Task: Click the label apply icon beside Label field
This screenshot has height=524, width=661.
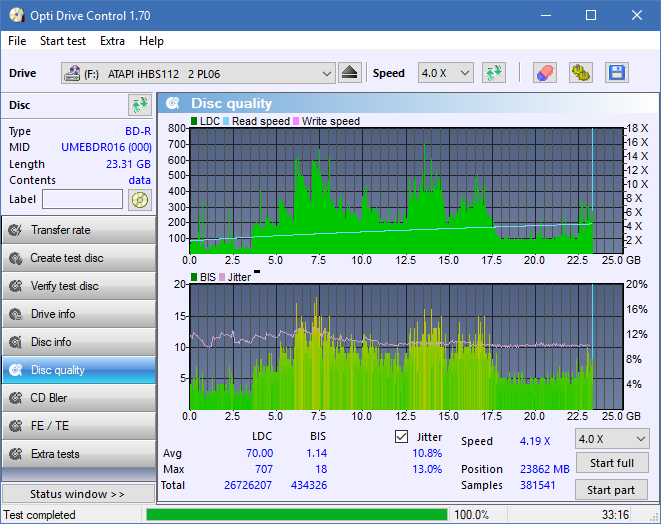Action: coord(139,199)
